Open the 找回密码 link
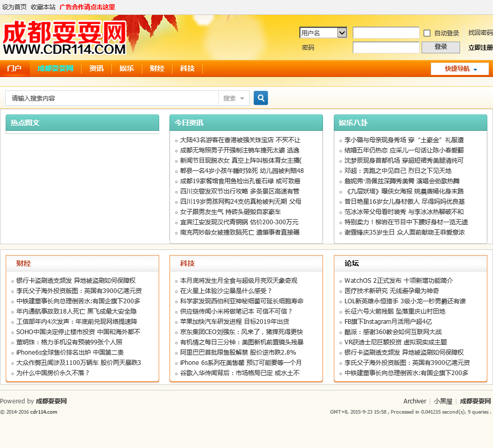This screenshot has width=493, height=448. point(480,33)
